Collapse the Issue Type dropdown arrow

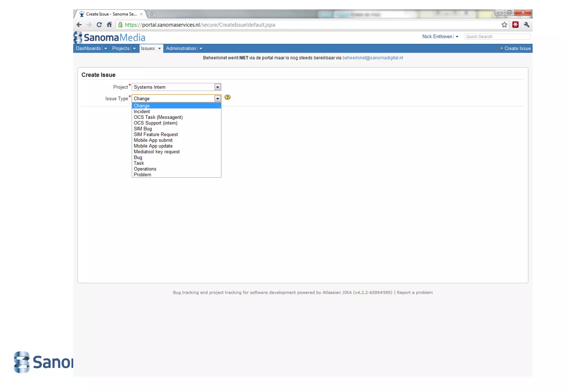[218, 99]
